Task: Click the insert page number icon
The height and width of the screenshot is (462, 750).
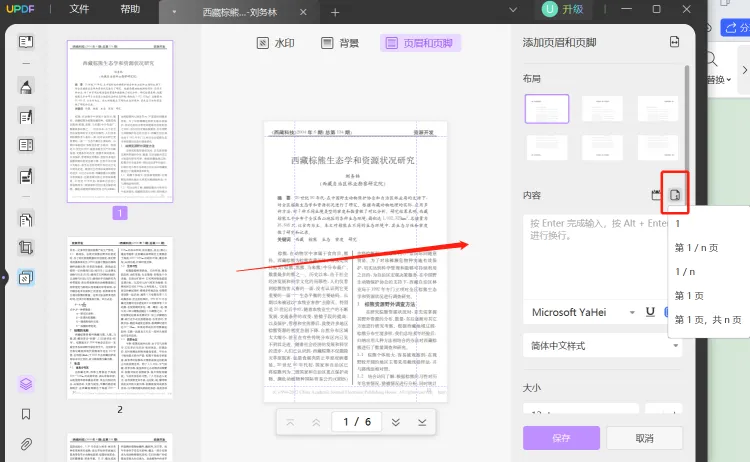Action: 676,195
